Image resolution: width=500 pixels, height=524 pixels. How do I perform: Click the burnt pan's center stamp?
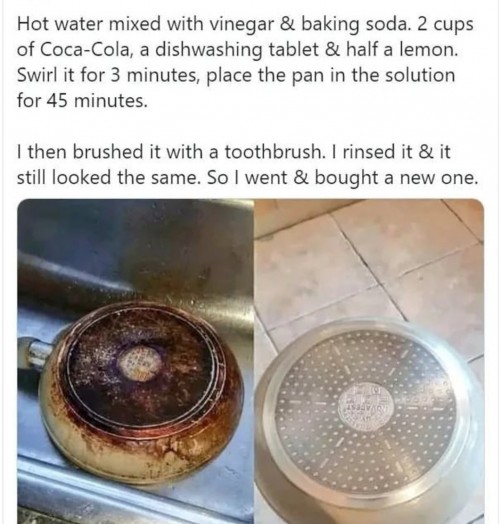[141, 364]
